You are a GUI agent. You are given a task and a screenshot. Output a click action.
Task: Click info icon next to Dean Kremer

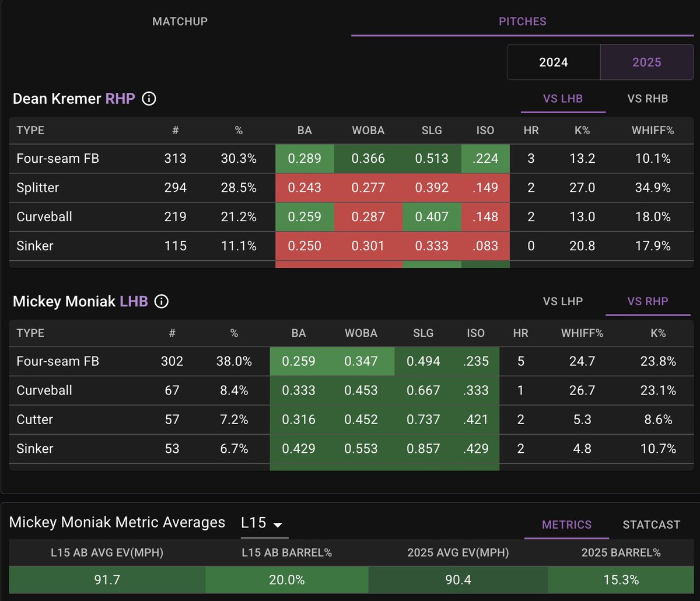tap(149, 99)
